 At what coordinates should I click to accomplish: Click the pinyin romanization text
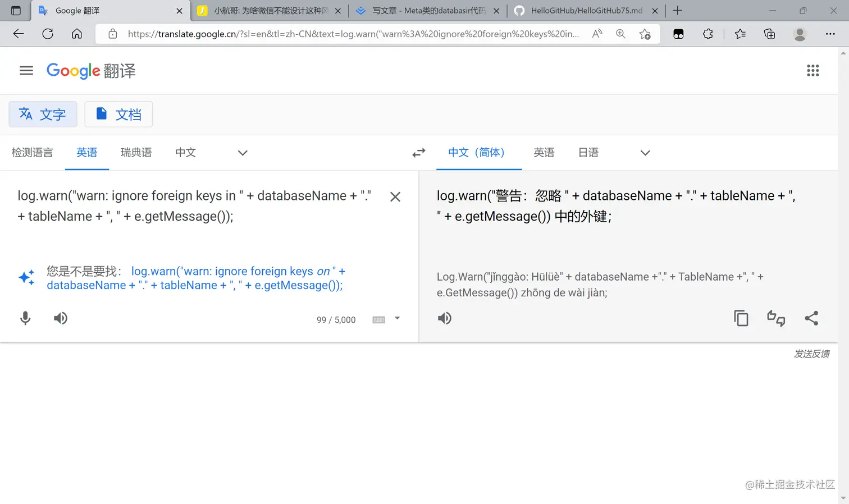tap(600, 285)
